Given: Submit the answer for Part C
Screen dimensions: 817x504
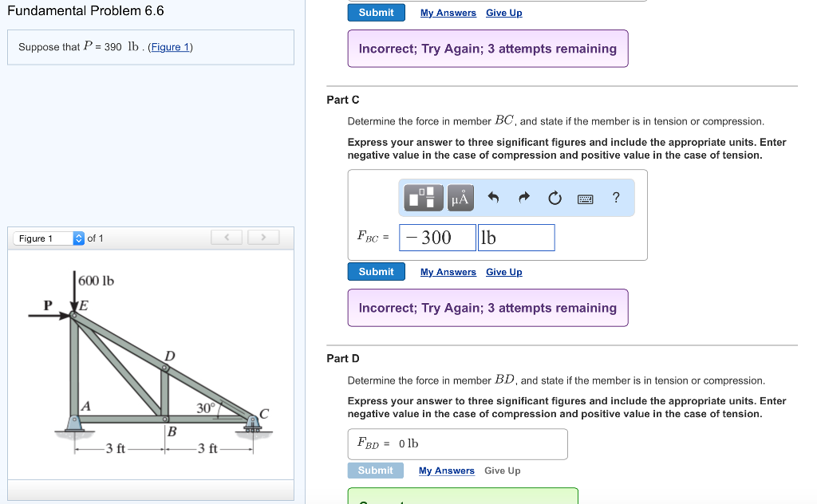Looking at the screenshot, I should [x=376, y=271].
